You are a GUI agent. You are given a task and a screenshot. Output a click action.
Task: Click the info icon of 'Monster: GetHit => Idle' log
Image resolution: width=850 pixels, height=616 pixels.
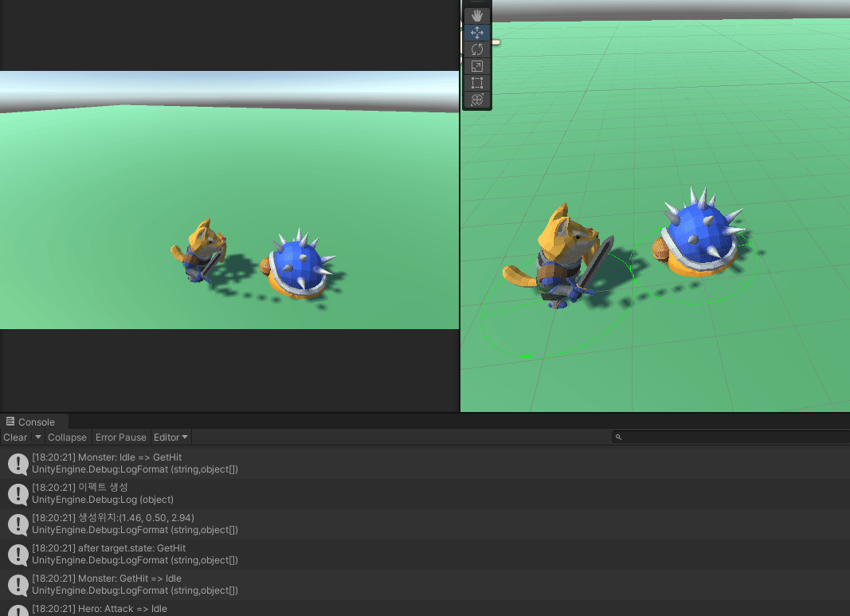[18, 585]
